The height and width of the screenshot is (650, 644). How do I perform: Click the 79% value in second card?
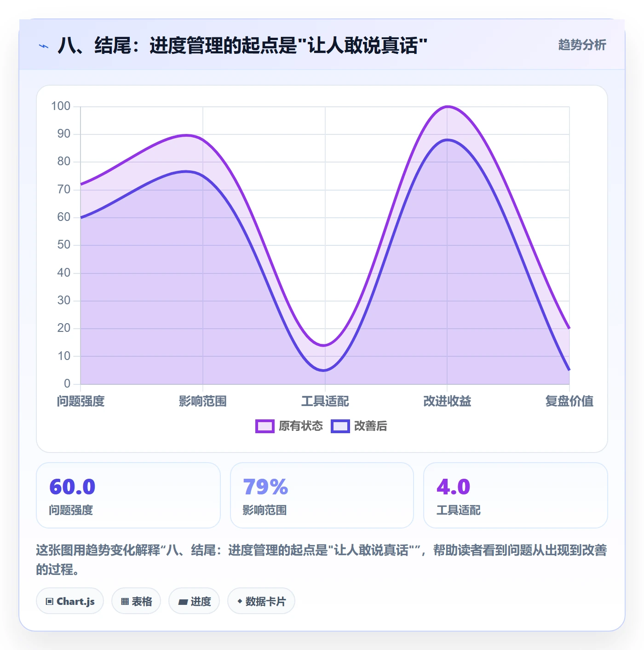tap(265, 487)
